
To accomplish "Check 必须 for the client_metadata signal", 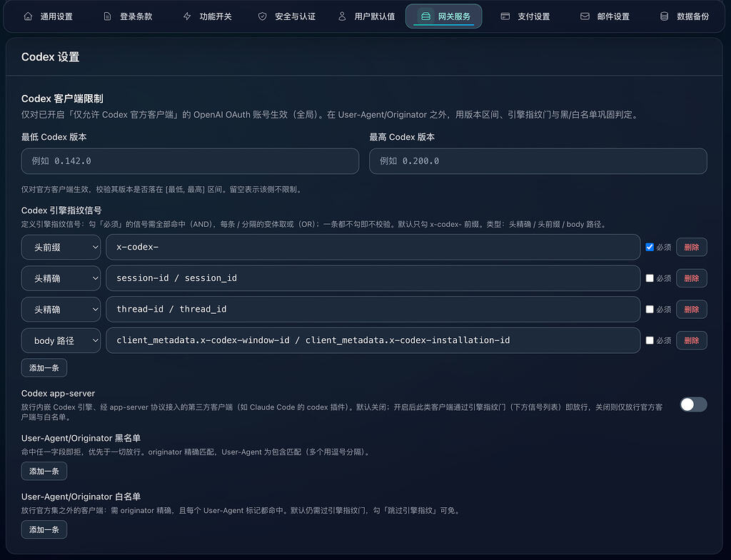I will click(650, 340).
